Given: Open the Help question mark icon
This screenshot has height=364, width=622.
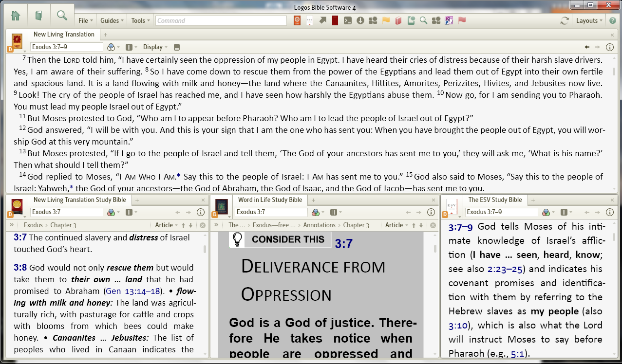Looking at the screenshot, I should pyautogui.click(x=613, y=20).
